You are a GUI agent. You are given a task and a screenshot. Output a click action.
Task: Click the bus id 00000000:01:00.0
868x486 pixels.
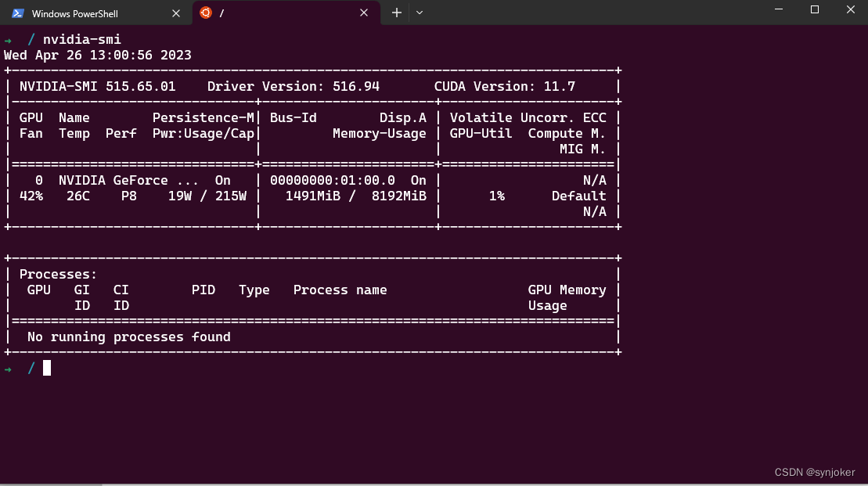click(x=333, y=181)
